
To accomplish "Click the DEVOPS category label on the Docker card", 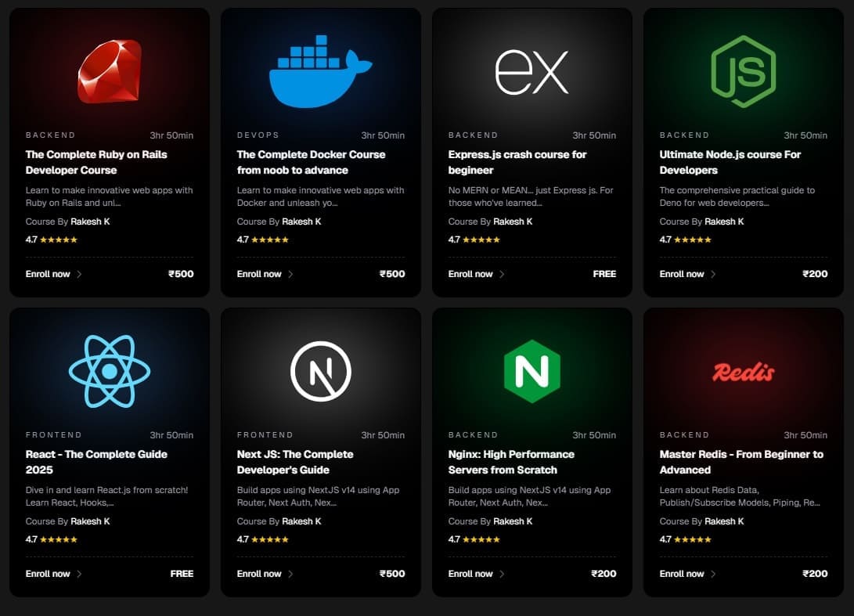I will coord(258,135).
